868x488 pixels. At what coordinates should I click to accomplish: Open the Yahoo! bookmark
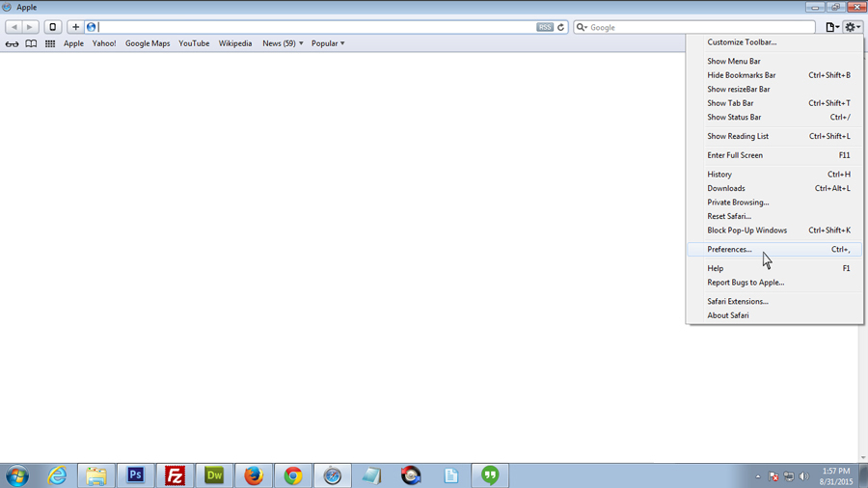coord(104,43)
